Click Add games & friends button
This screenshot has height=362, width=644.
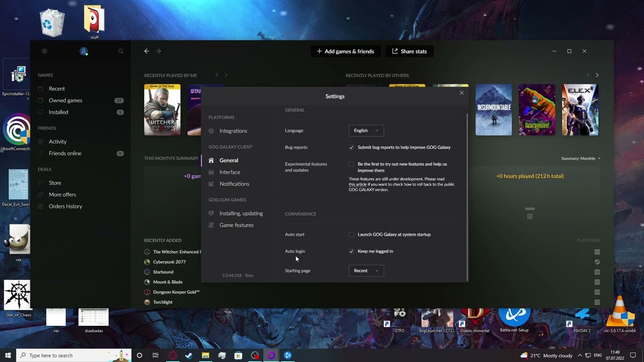[346, 51]
